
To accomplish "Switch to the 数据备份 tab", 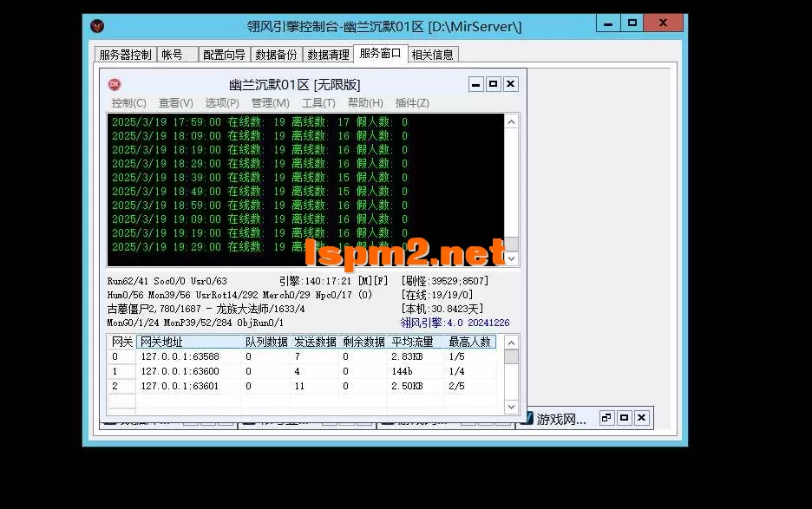I will pos(276,55).
